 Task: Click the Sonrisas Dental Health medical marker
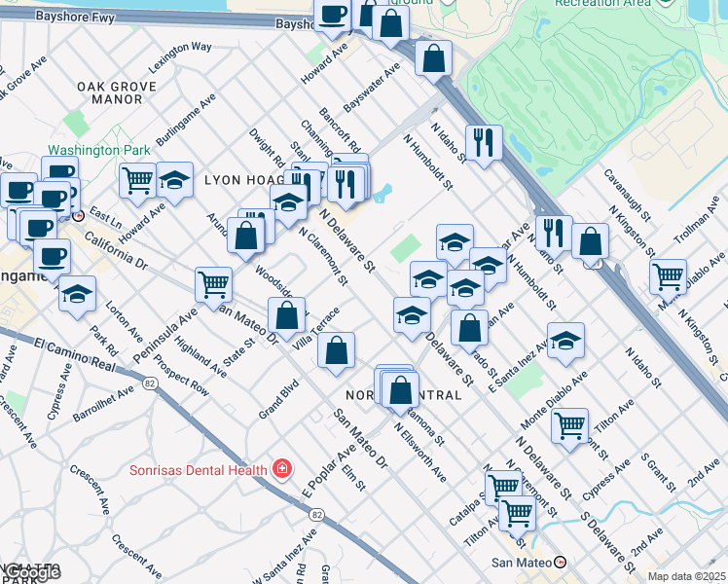pyautogui.click(x=282, y=470)
